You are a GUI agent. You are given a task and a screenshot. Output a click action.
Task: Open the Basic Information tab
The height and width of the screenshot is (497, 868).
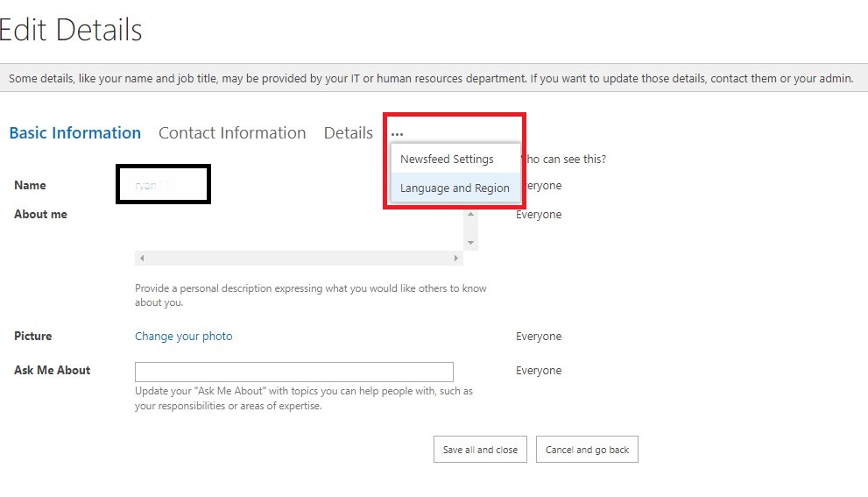click(75, 133)
